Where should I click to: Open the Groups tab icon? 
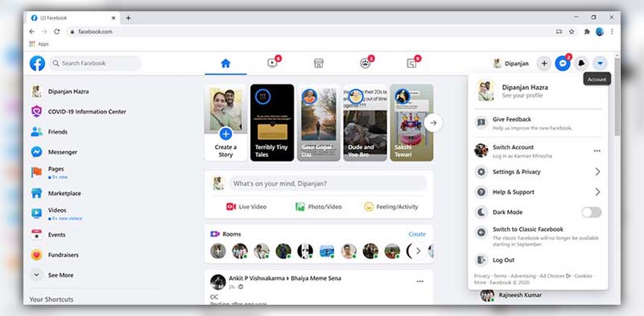coord(365,64)
